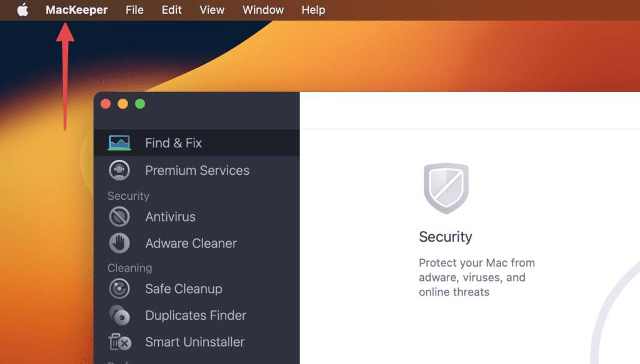Image resolution: width=640 pixels, height=364 pixels.
Task: Click the Security shield icon
Action: tap(446, 189)
